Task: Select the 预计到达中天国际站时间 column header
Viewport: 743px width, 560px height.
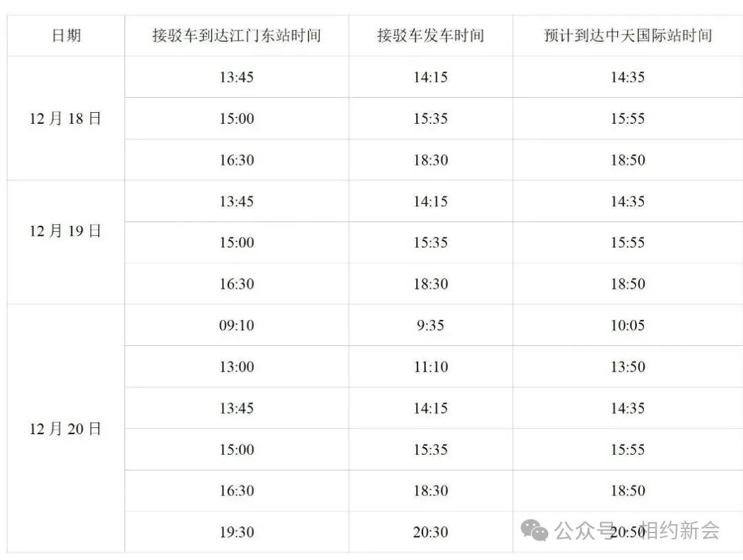Action: click(627, 36)
